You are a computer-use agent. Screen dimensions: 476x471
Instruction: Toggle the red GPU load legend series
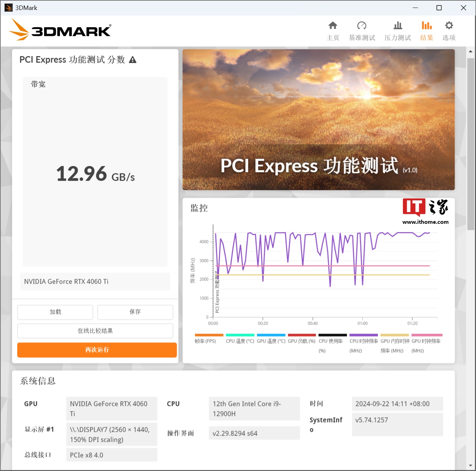[x=302, y=335]
